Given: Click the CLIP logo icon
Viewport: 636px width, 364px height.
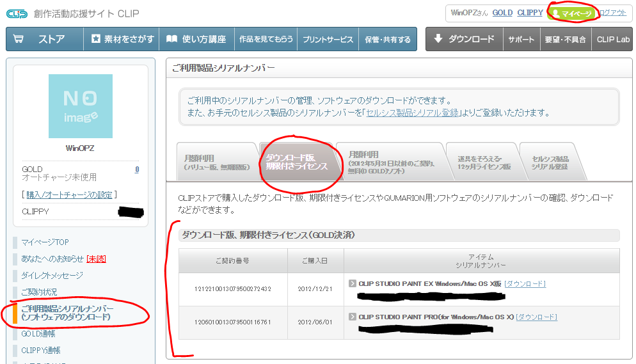Looking at the screenshot, I should 17,14.
